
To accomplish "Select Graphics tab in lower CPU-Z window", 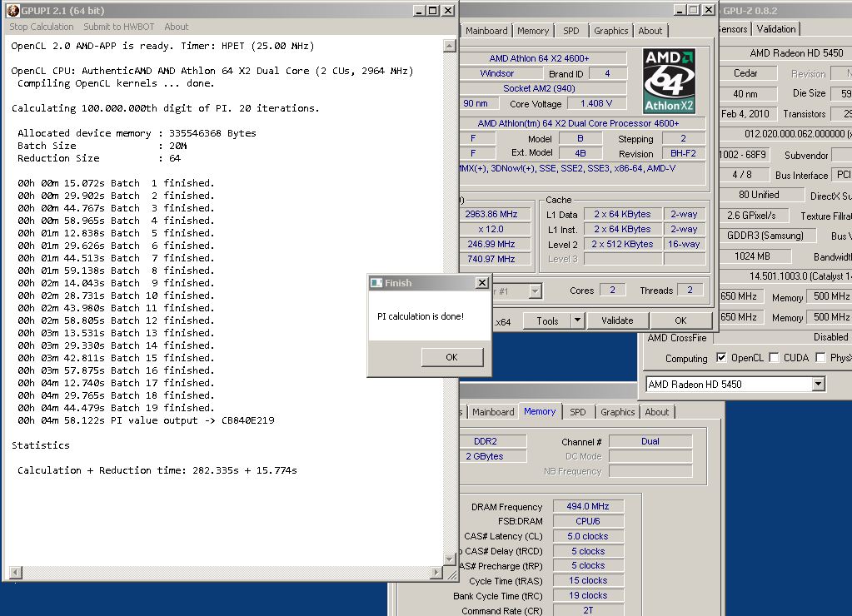I will tap(617, 412).
